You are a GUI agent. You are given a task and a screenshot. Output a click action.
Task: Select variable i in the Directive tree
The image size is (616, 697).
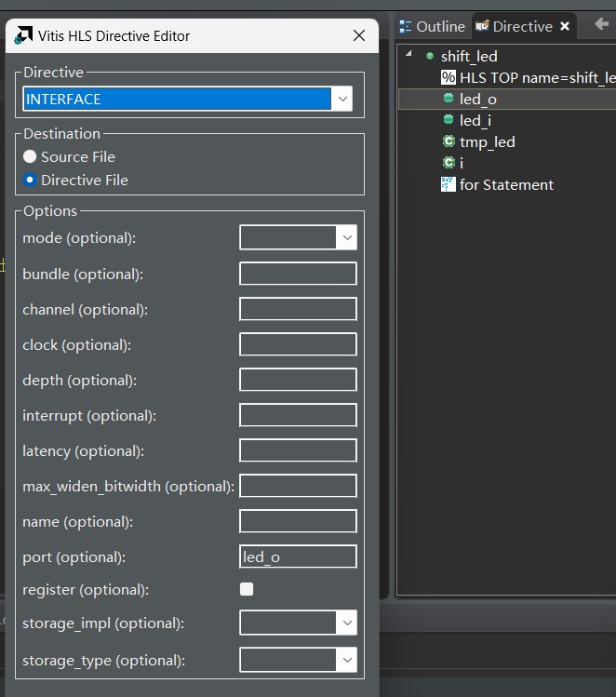pyautogui.click(x=462, y=163)
